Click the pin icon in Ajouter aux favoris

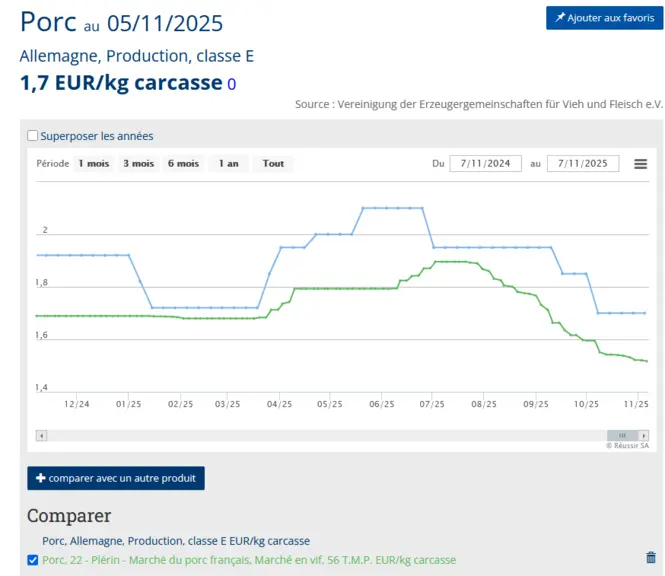[560, 17]
